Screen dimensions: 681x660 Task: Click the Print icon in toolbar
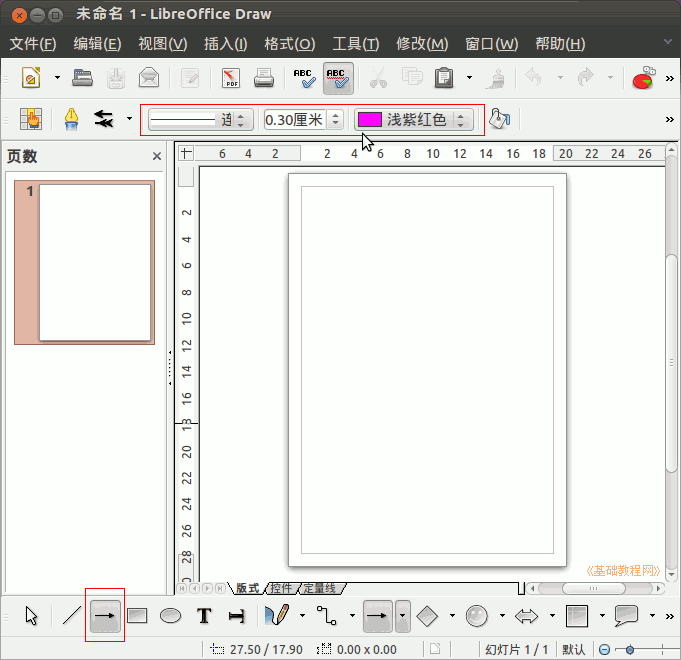[x=263, y=77]
